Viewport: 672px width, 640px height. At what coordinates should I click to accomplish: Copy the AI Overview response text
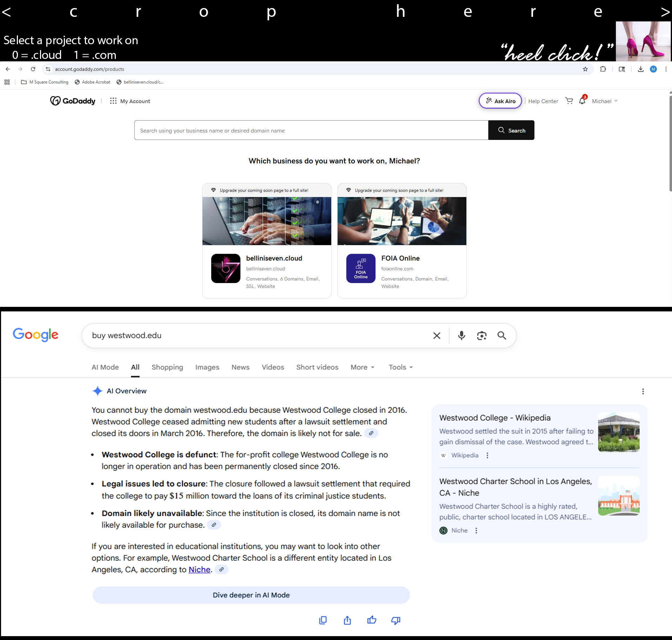click(323, 620)
